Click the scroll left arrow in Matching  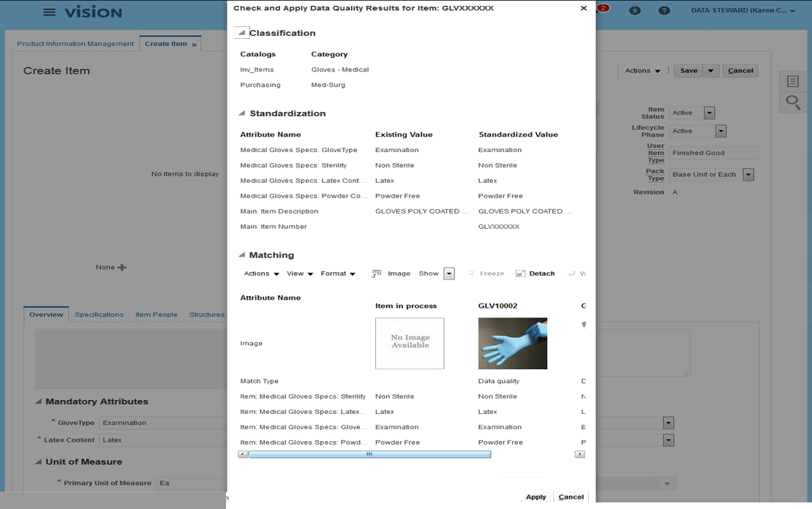coord(242,454)
